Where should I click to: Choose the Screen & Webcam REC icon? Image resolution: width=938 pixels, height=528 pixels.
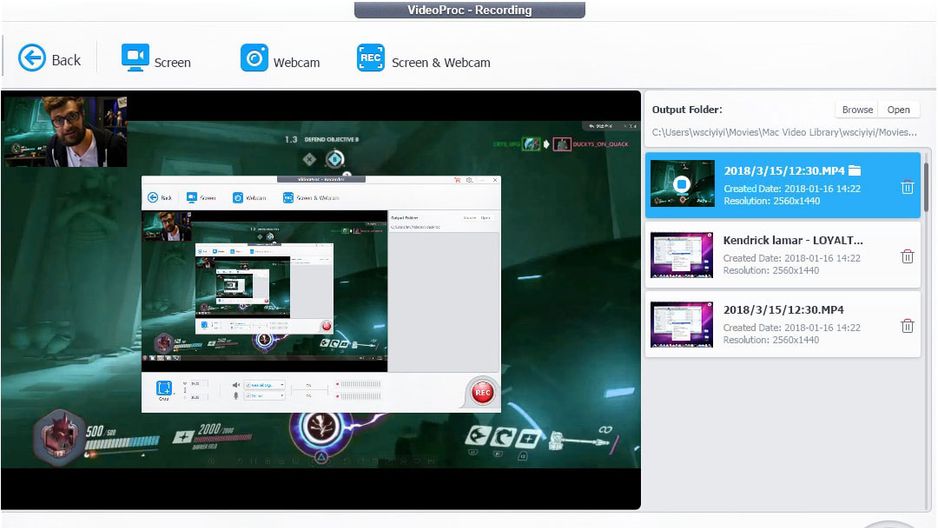[x=371, y=58]
